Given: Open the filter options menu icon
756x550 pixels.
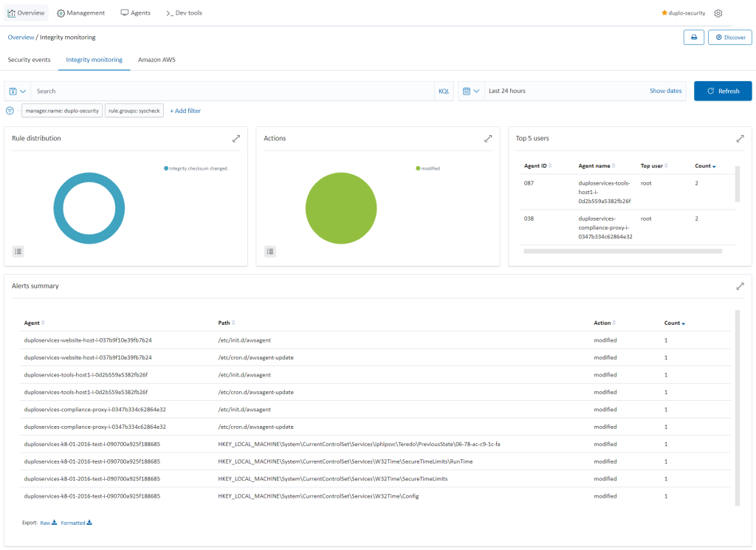Looking at the screenshot, I should [x=10, y=111].
